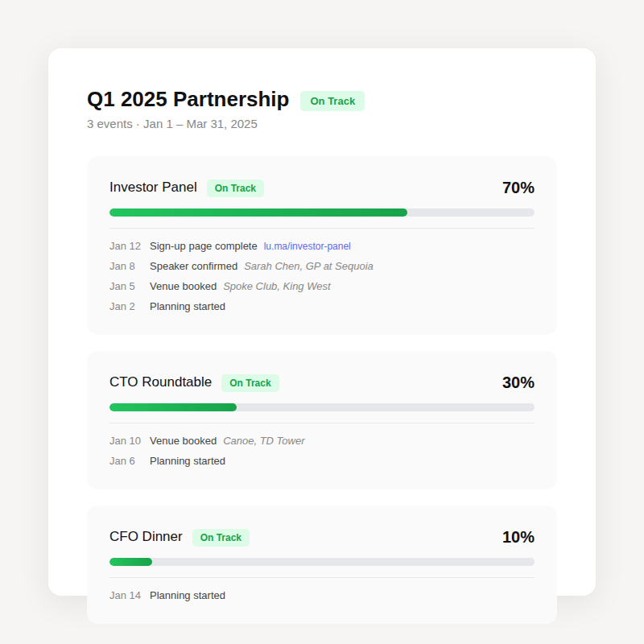
Task: Click the Q1 2025 Partnership title
Action: [188, 100]
